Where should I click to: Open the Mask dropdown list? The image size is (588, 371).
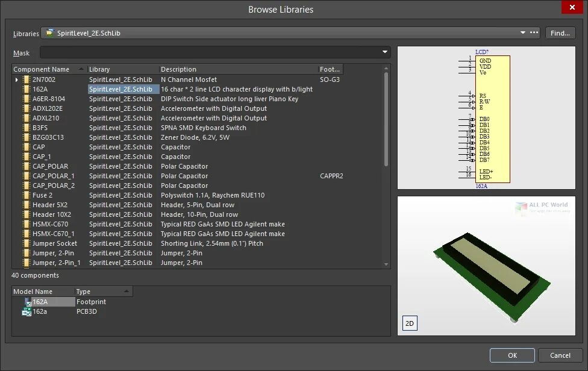coord(384,52)
